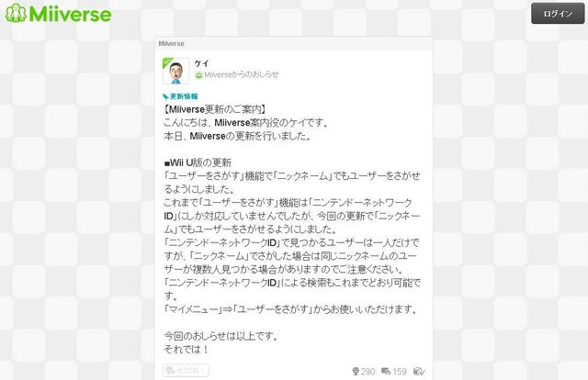The width and height of the screenshot is (588, 380).
Task: Click the Mii icon inside そうだね button
Action: pos(170,371)
